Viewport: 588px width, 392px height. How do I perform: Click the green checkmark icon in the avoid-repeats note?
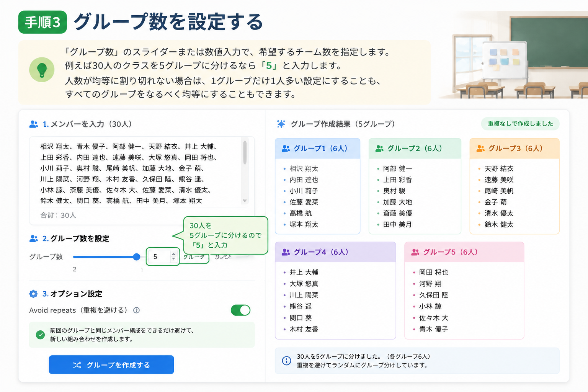(40, 335)
